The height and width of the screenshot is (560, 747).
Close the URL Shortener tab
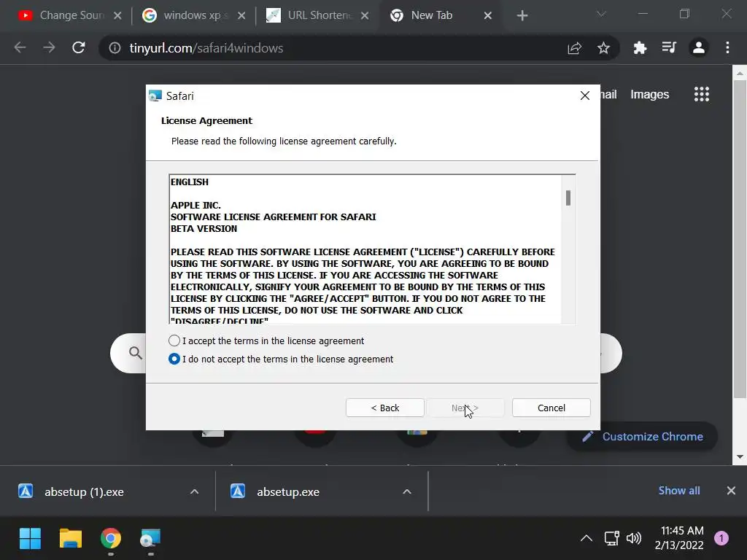(365, 16)
